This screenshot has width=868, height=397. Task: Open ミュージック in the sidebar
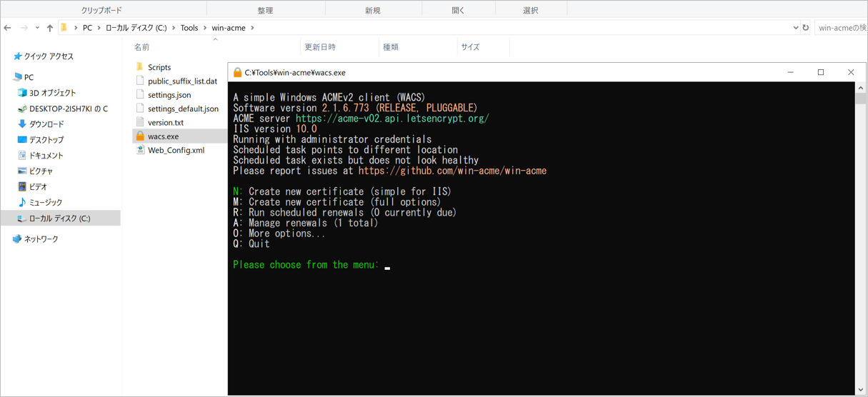[x=46, y=203]
